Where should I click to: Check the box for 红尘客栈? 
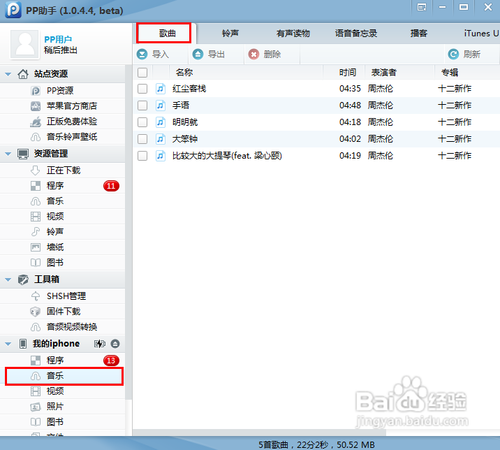(x=142, y=89)
